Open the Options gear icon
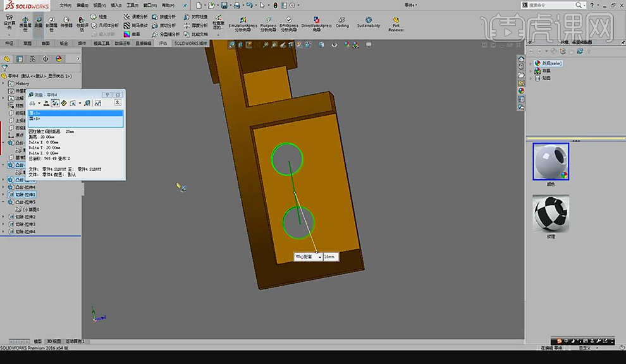The height and width of the screenshot is (364, 626). pyautogui.click(x=292, y=5)
